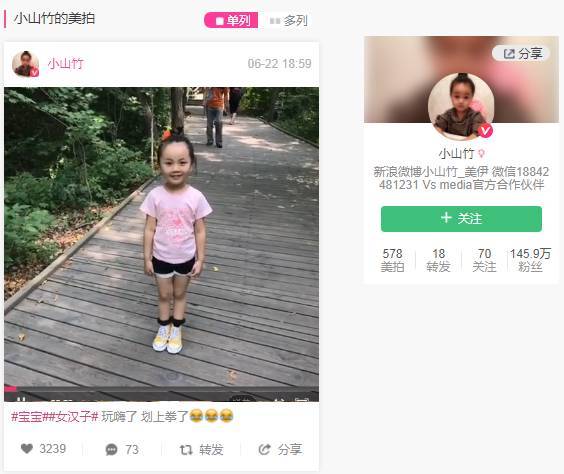Click the video progress bar
The image size is (564, 474).
pos(161,388)
